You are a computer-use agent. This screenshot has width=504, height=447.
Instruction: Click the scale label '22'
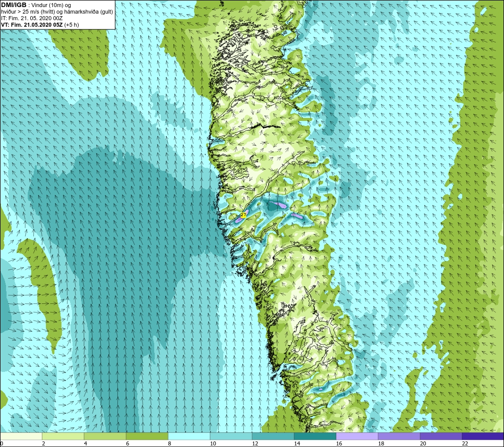coord(465,443)
